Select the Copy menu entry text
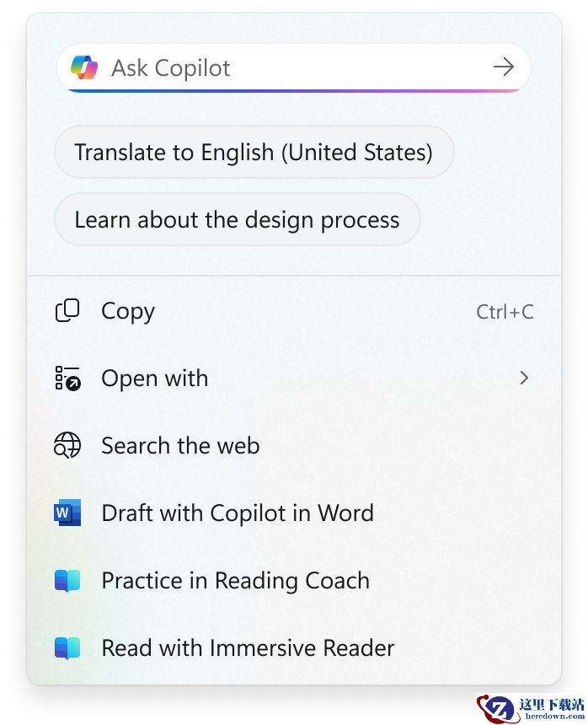 pyautogui.click(x=128, y=311)
